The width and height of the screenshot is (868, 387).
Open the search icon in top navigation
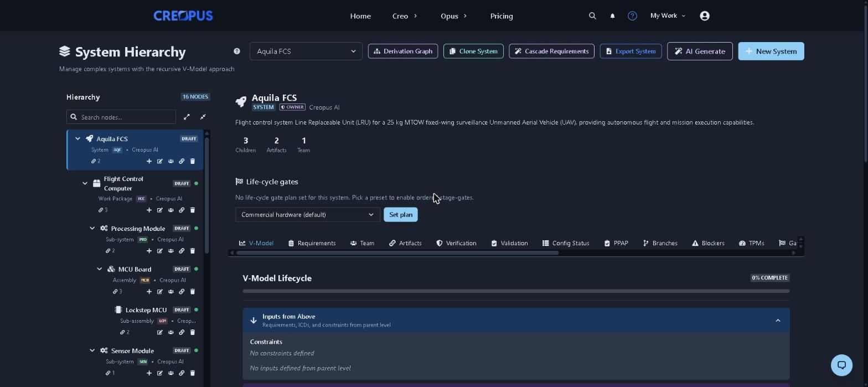pyautogui.click(x=592, y=16)
